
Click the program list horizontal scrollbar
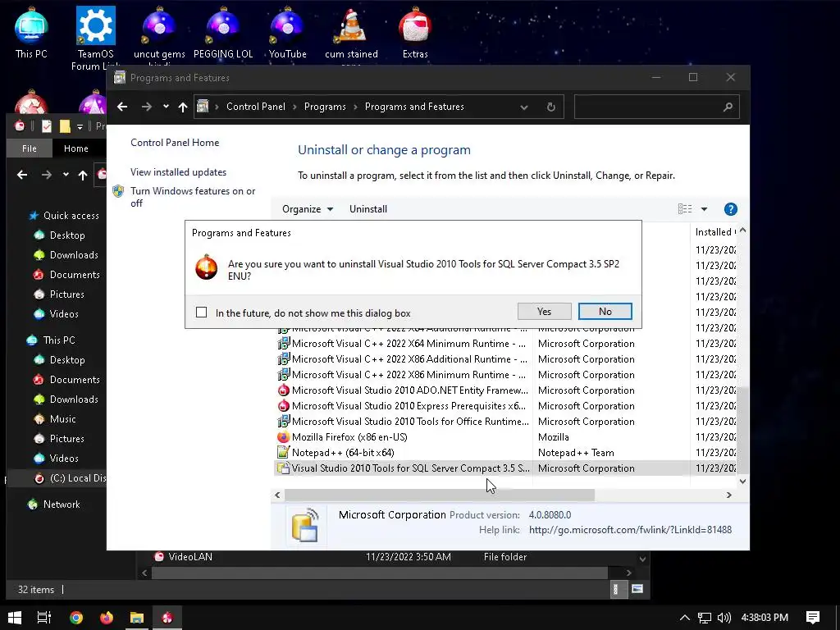pyautogui.click(x=440, y=495)
